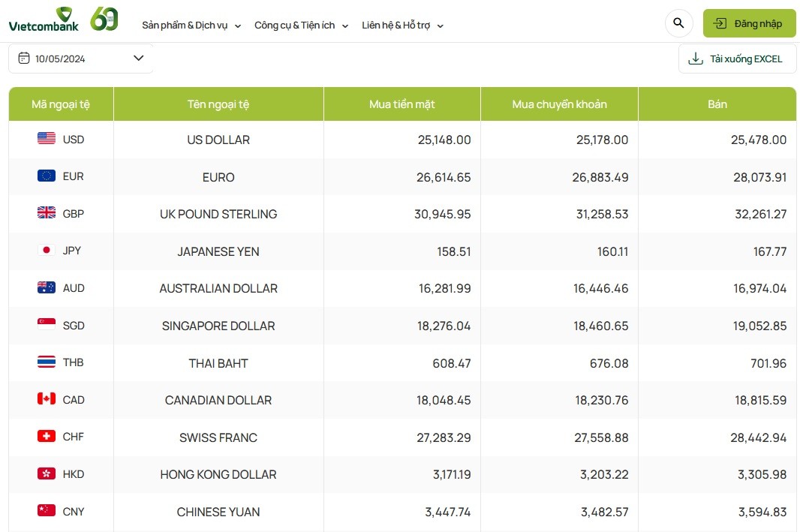800x532 pixels.
Task: Expand the Sản phẩm & Dịch vụ chevron
Action: click(x=238, y=26)
